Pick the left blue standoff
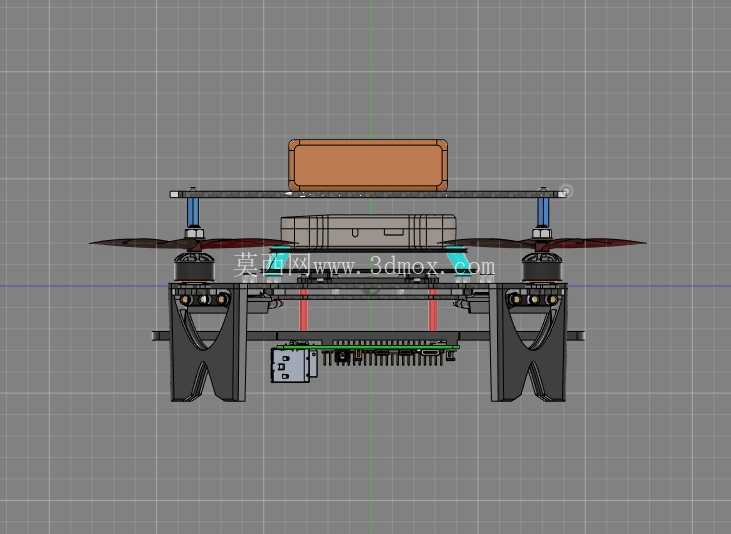This screenshot has width=731, height=534. click(193, 213)
